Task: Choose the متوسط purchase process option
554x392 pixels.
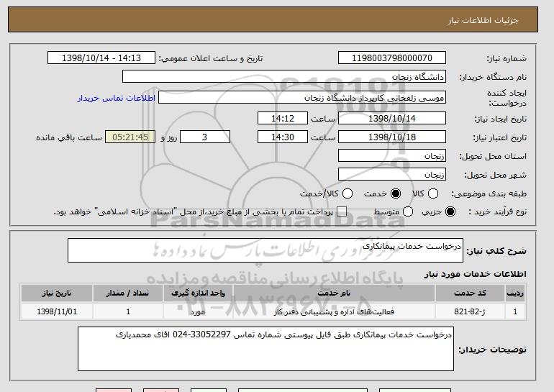Action: coord(408,211)
